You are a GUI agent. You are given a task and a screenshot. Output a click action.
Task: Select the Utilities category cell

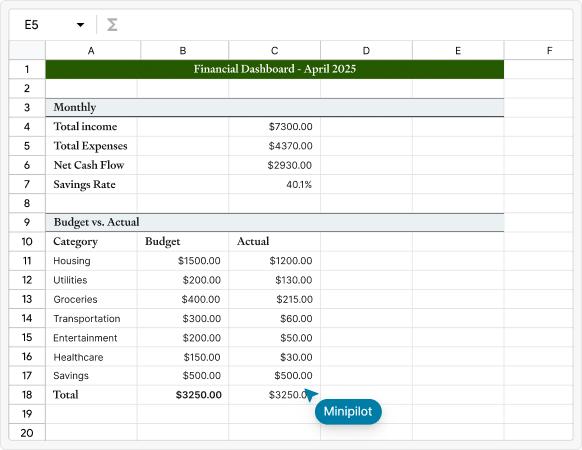91,280
